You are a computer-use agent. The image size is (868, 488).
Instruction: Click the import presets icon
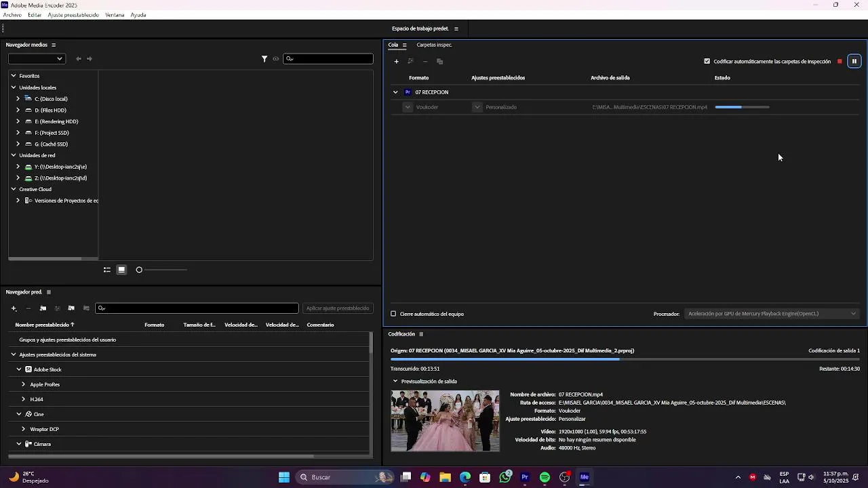pyautogui.click(x=71, y=308)
